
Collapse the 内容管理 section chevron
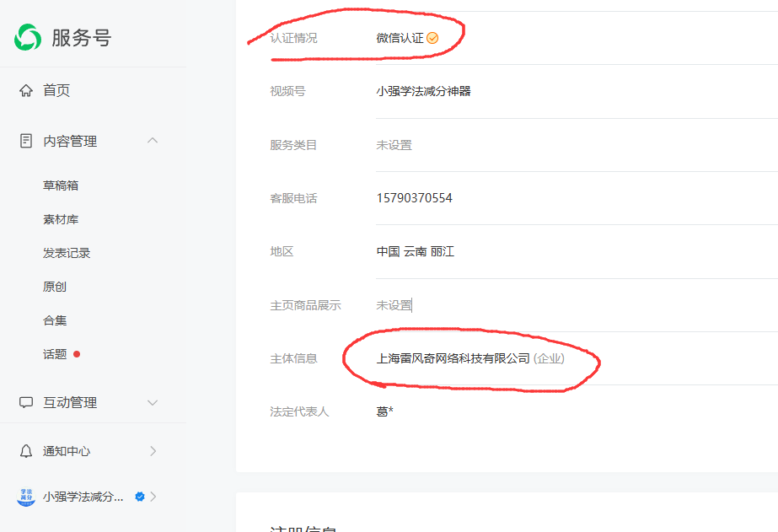tap(153, 141)
